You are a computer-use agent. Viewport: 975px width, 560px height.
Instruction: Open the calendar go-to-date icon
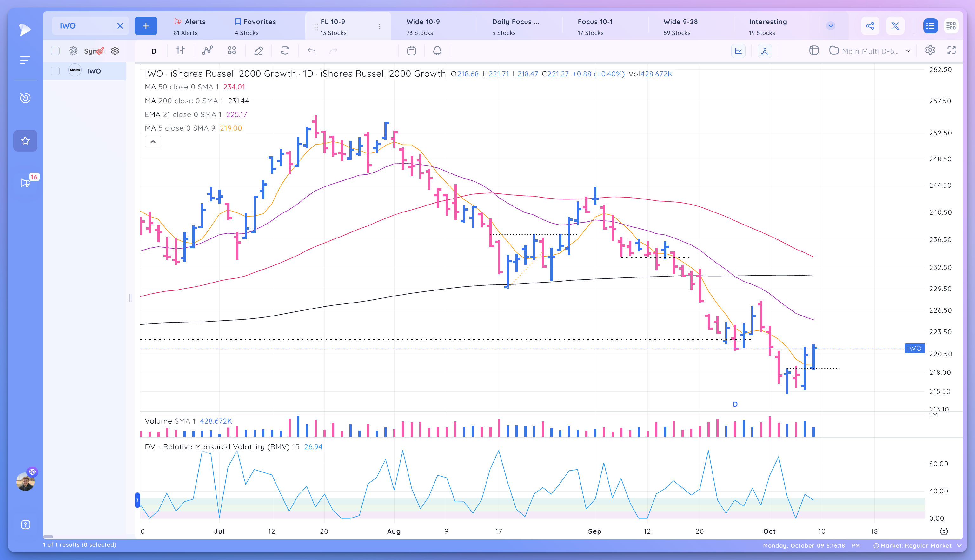(411, 50)
